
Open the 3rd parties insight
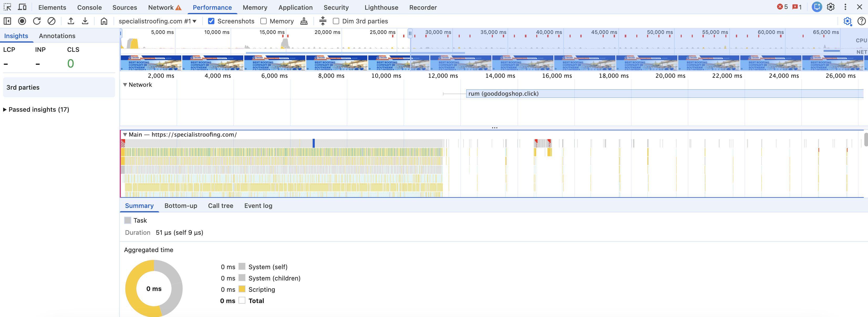coord(59,87)
